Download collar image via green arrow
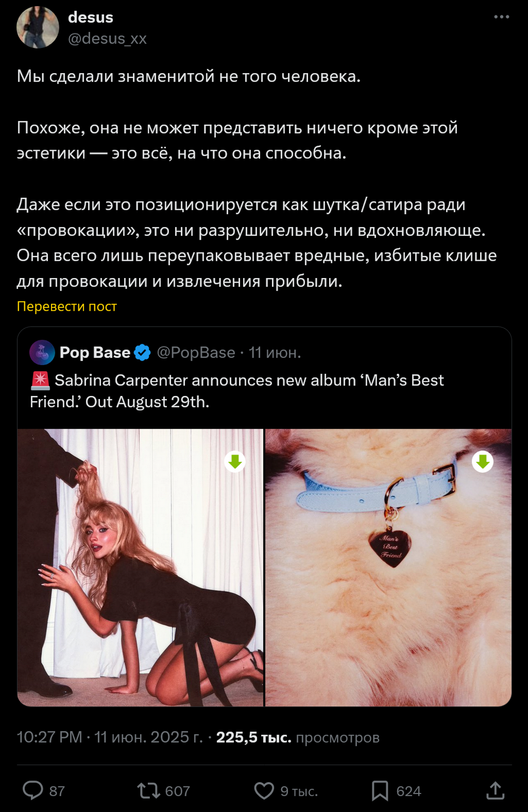The width and height of the screenshot is (528, 812). click(x=482, y=461)
